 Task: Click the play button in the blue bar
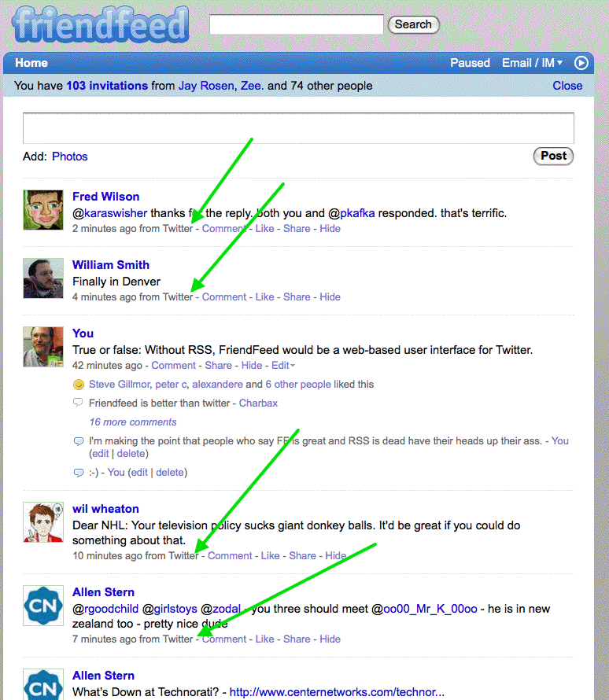(x=581, y=63)
